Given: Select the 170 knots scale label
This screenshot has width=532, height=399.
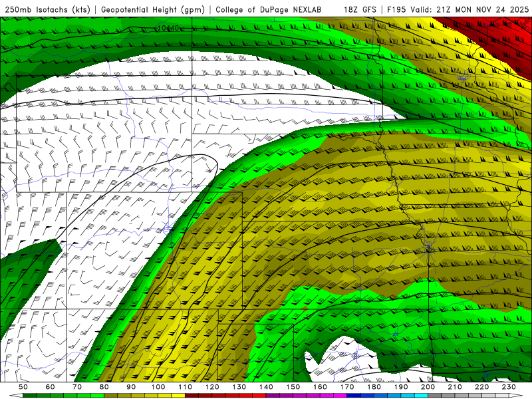Looking at the screenshot, I should click(346, 387).
